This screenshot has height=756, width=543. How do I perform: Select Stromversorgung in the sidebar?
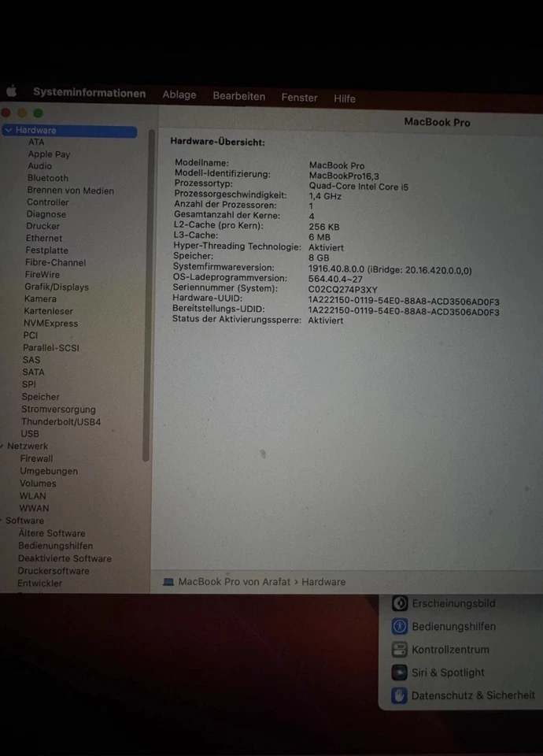click(x=58, y=409)
